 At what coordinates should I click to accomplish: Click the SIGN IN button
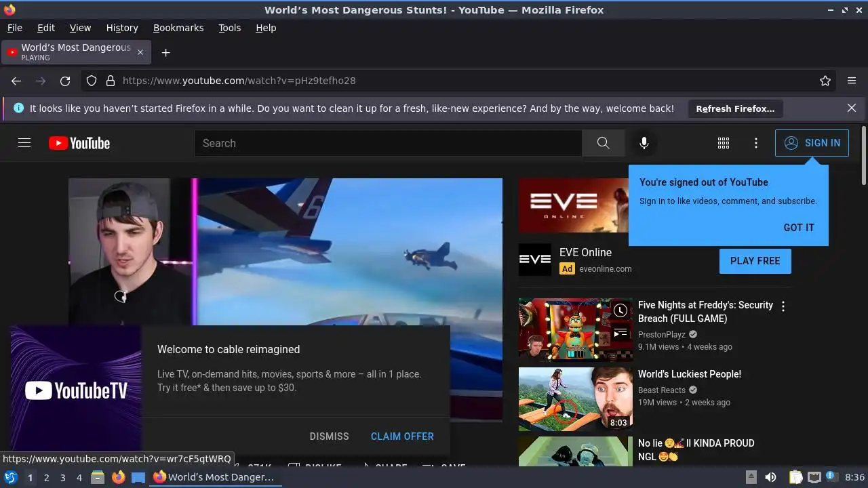[812, 143]
